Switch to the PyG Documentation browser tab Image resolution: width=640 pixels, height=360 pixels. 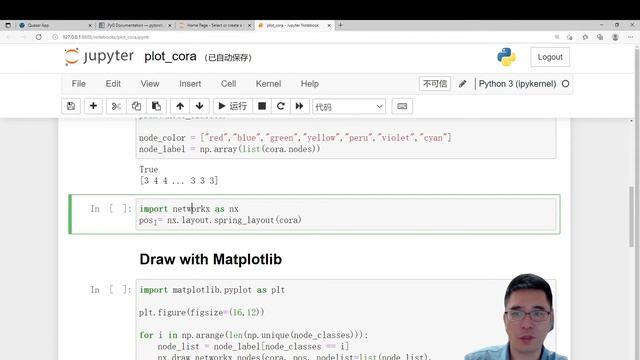point(135,25)
